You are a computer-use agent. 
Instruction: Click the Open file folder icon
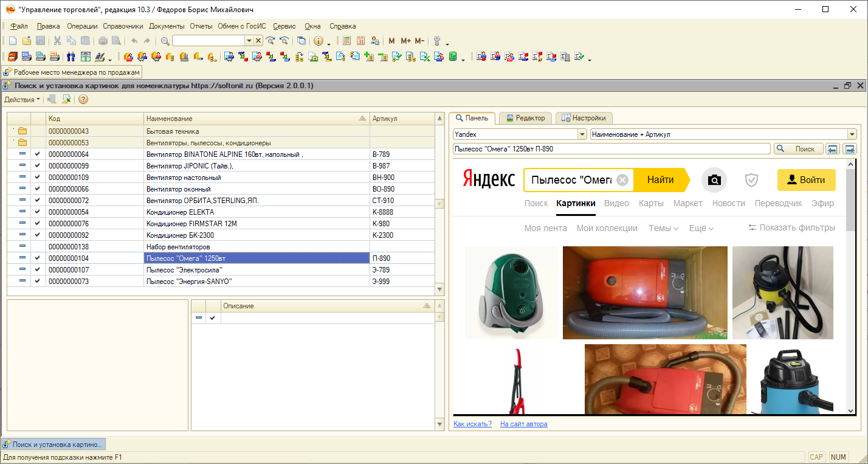click(27, 41)
